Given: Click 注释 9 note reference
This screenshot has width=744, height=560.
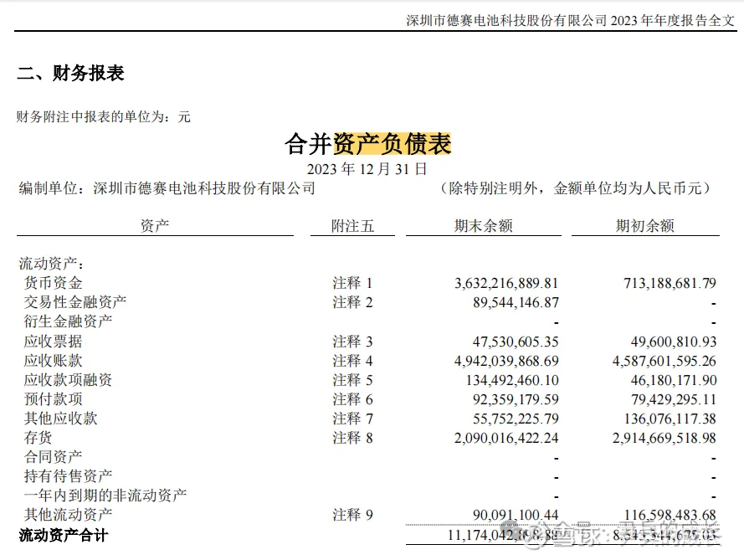Looking at the screenshot, I should [352, 515].
